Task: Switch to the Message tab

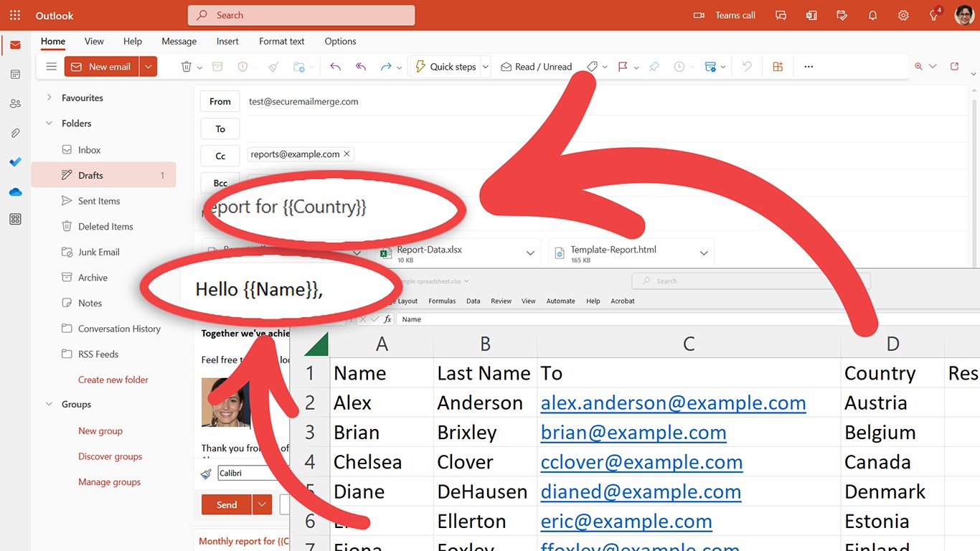Action: click(x=179, y=42)
